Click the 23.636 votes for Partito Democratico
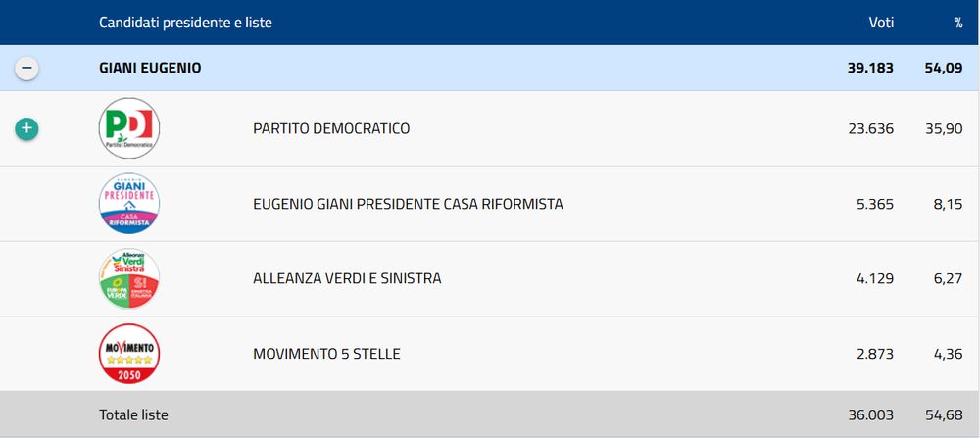Image resolution: width=980 pixels, height=438 pixels. pyautogui.click(x=870, y=128)
